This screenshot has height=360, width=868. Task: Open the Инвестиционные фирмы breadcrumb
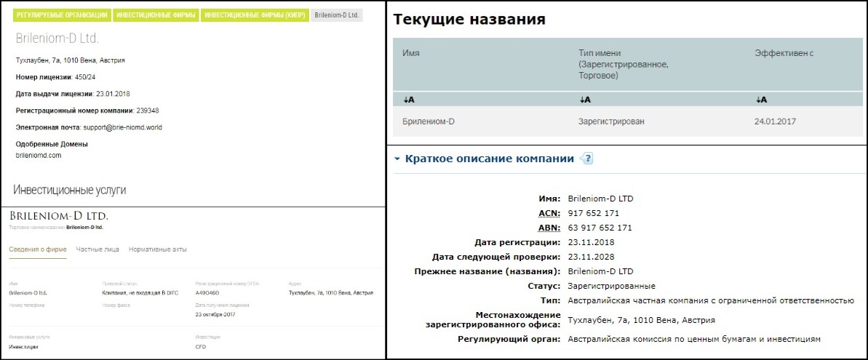(x=156, y=15)
